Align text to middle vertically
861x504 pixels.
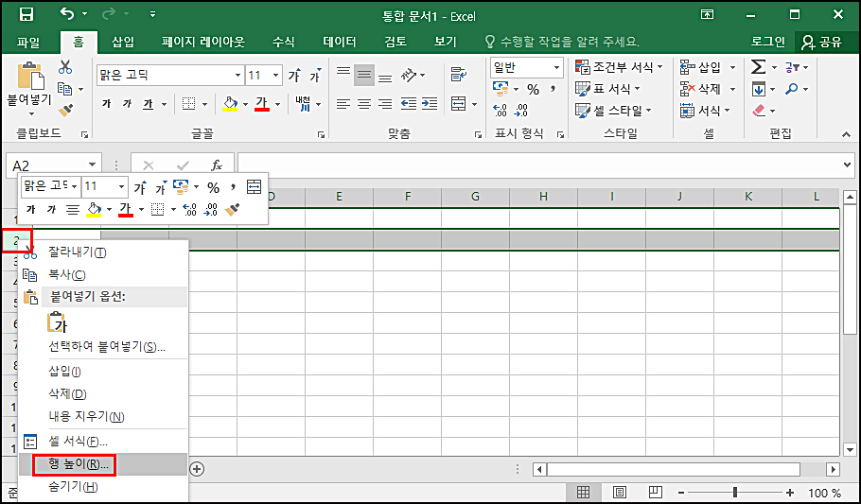click(x=364, y=76)
